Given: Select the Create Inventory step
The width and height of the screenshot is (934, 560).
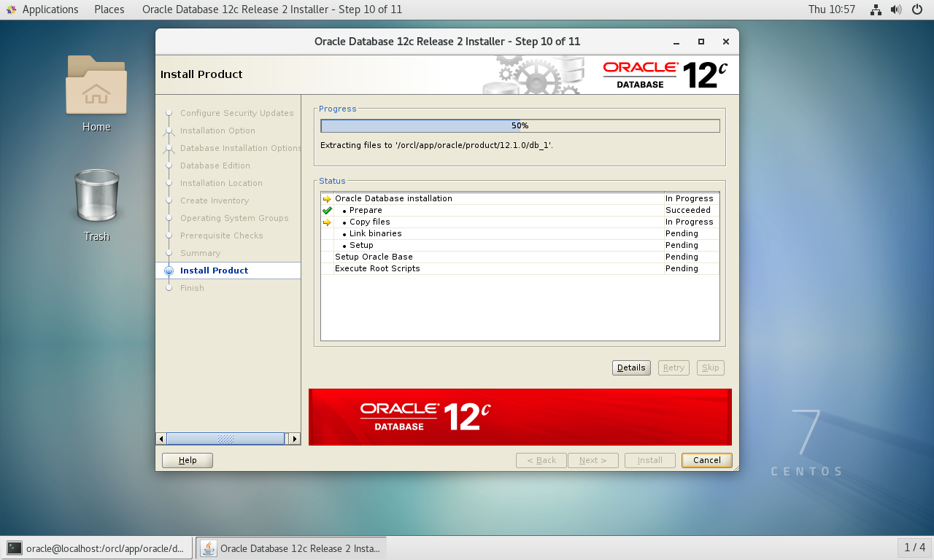Looking at the screenshot, I should click(x=215, y=201).
